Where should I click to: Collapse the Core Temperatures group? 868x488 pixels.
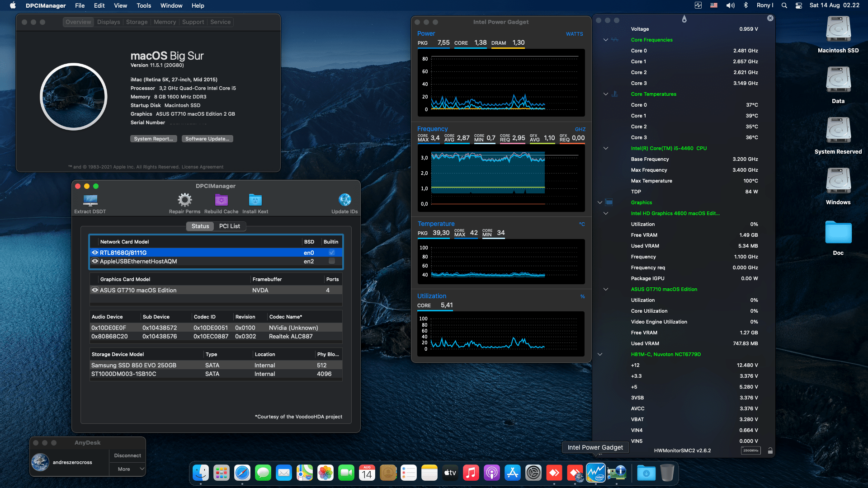pos(606,94)
